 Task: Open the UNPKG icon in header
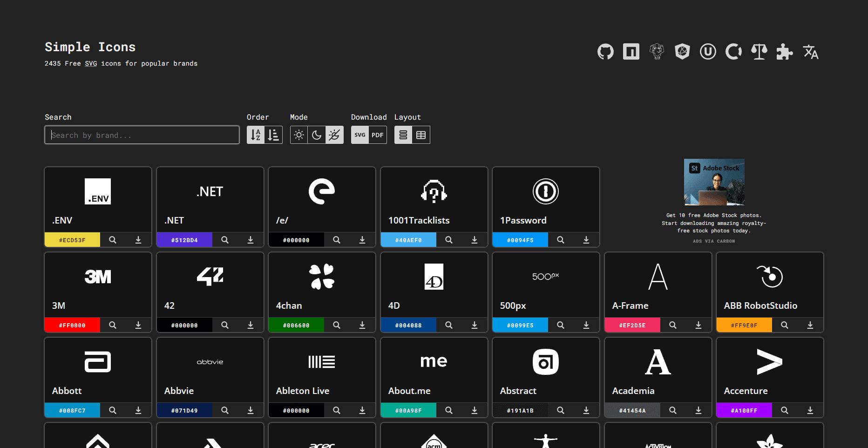coord(708,51)
